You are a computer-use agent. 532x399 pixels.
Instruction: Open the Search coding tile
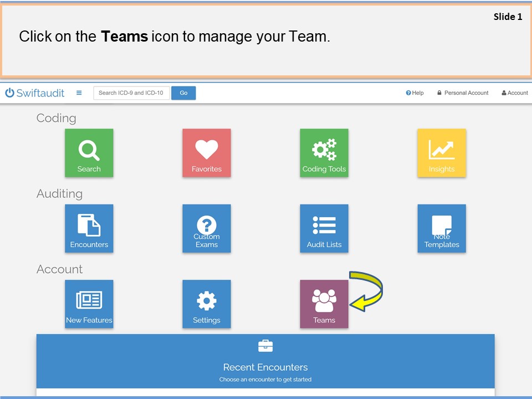[89, 153]
